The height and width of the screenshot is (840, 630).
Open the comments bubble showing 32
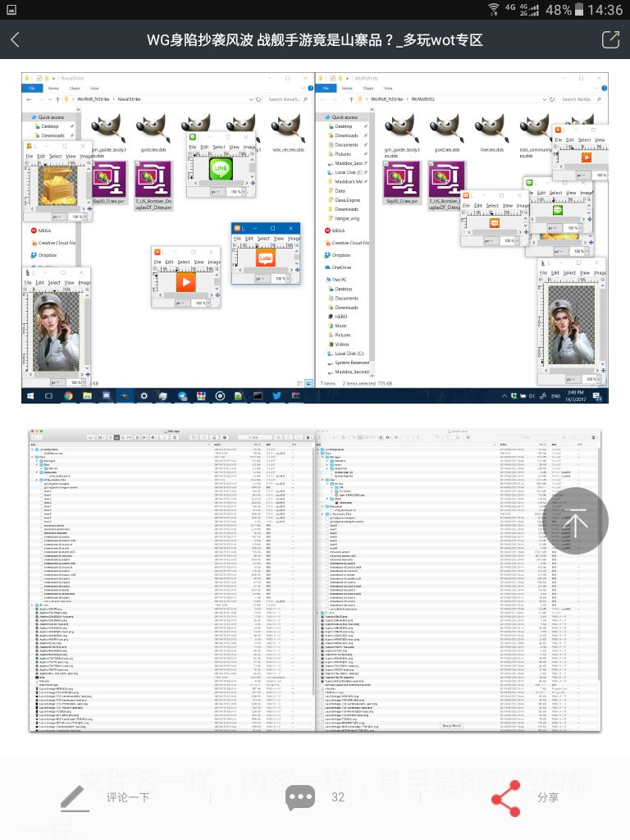click(300, 797)
